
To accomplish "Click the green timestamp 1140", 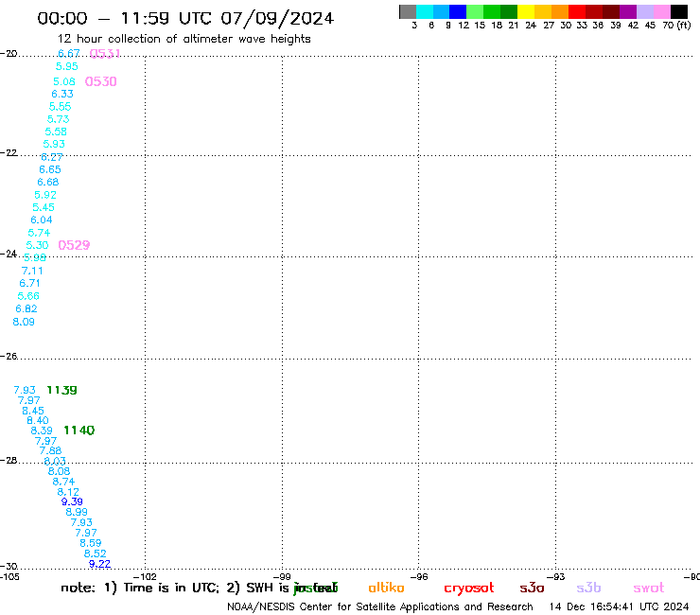I will point(79,430).
